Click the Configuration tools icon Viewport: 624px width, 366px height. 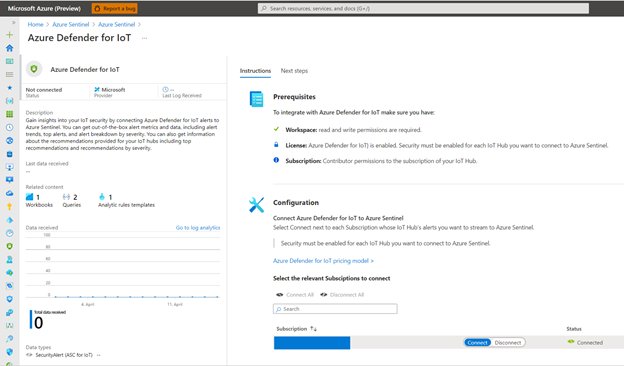(256, 205)
